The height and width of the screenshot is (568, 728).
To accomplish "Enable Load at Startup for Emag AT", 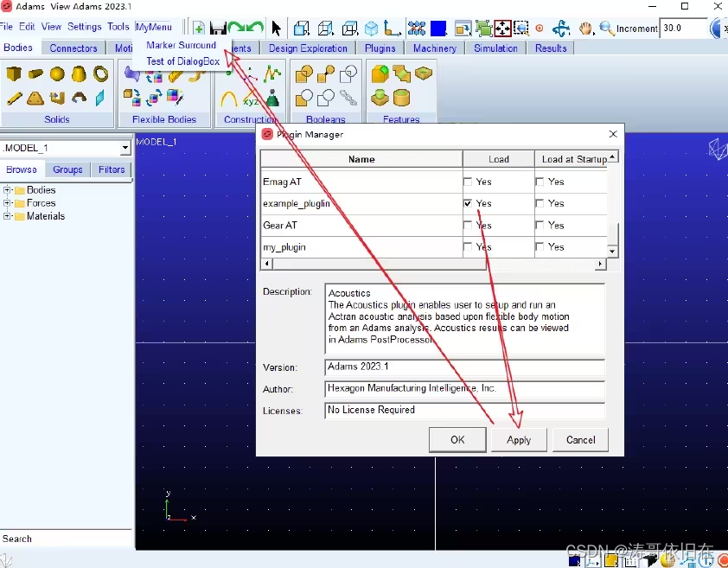I will click(x=540, y=182).
